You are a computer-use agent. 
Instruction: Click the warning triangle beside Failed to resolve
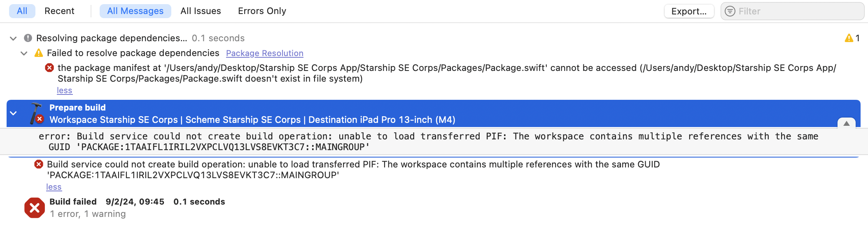pos(39,53)
